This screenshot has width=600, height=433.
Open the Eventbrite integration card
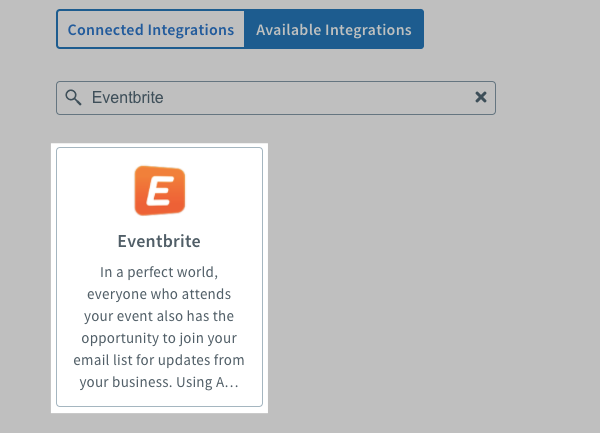point(160,277)
